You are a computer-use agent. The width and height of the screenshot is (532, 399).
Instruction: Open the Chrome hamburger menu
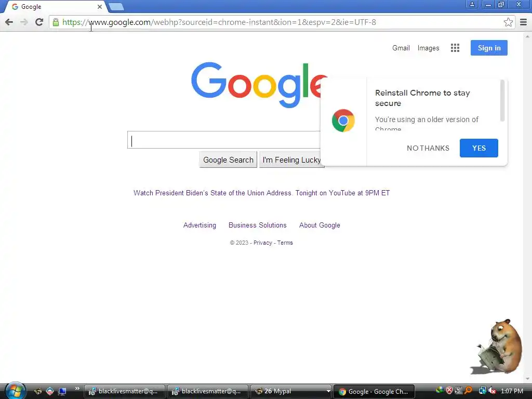point(523,22)
